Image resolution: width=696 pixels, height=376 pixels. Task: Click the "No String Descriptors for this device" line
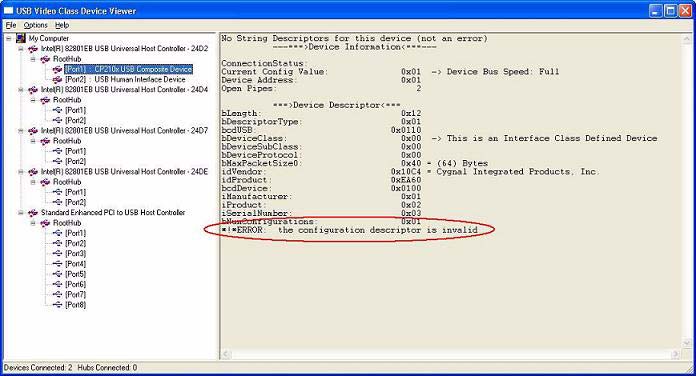[354, 39]
